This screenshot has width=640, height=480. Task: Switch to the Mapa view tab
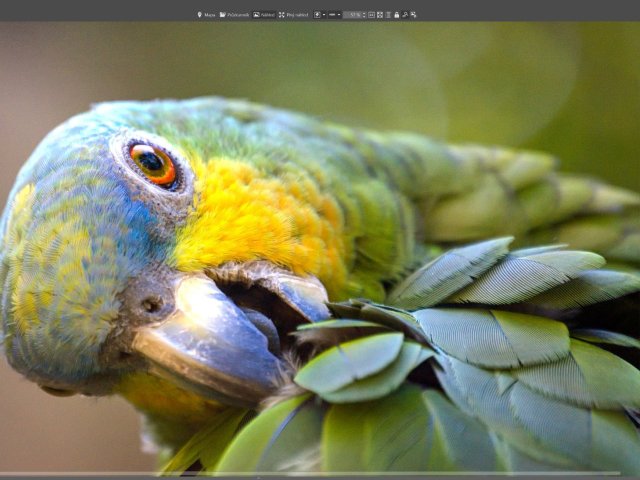(206, 15)
